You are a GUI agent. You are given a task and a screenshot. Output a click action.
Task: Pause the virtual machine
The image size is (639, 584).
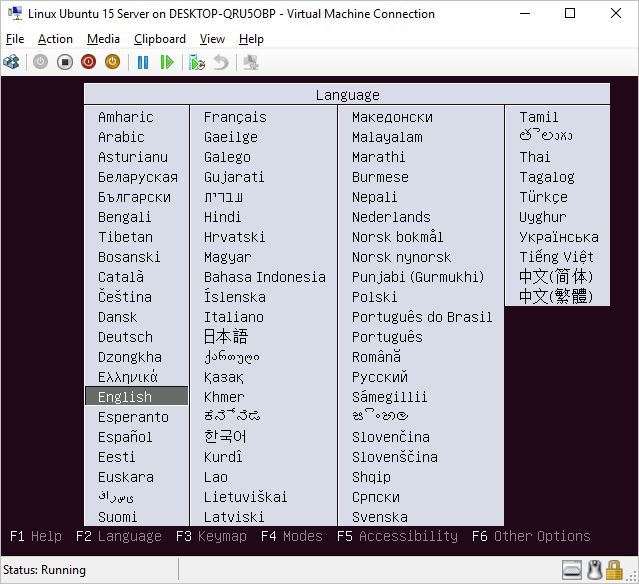point(143,62)
